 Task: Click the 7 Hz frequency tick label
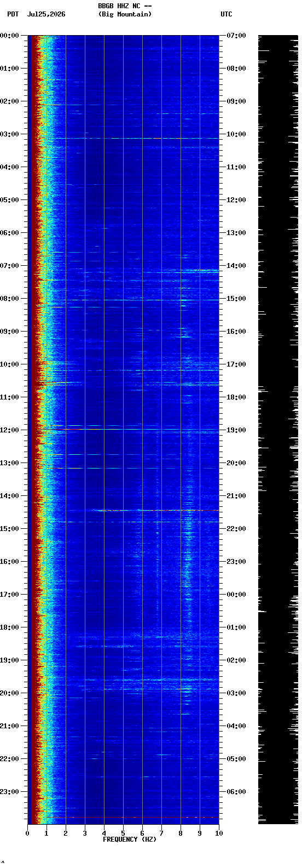161,833
